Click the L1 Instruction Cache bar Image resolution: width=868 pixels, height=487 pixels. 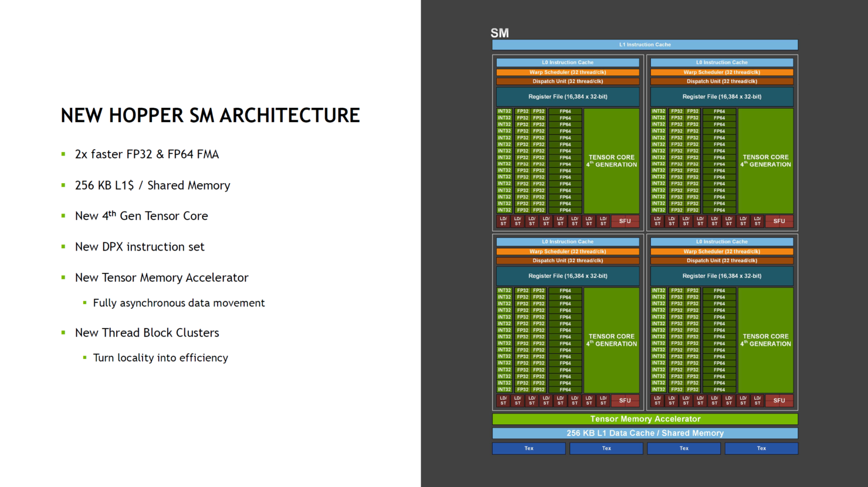tap(645, 44)
